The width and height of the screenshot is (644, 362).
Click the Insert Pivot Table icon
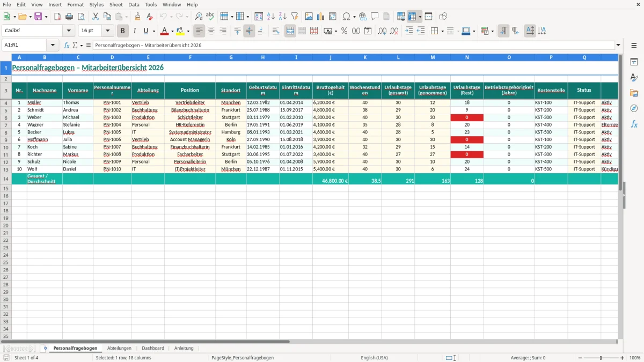pyautogui.click(x=333, y=17)
